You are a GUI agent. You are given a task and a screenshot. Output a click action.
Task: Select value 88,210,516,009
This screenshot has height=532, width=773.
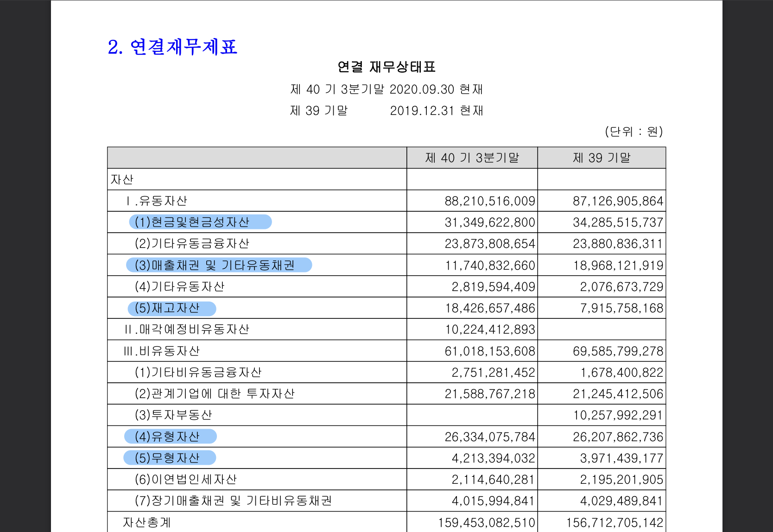(x=490, y=201)
